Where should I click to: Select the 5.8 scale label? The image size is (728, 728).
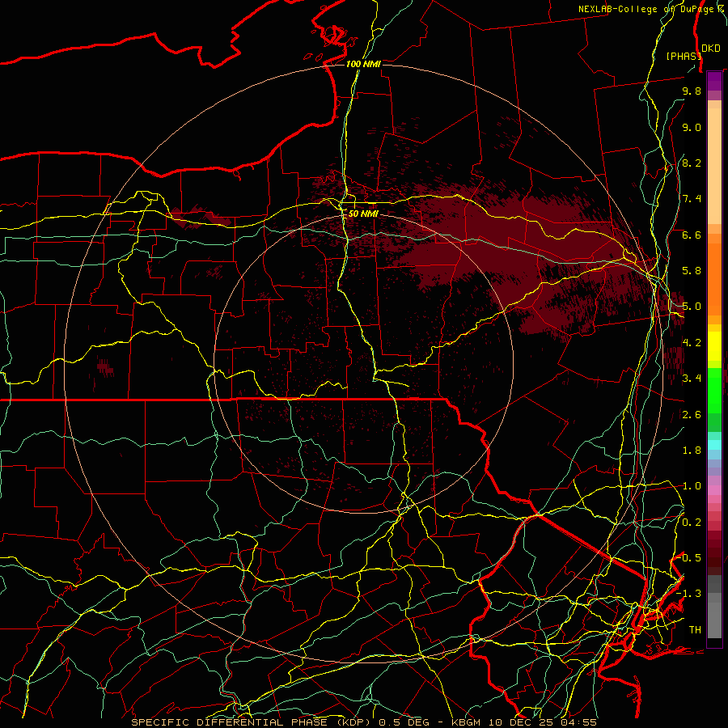692,271
